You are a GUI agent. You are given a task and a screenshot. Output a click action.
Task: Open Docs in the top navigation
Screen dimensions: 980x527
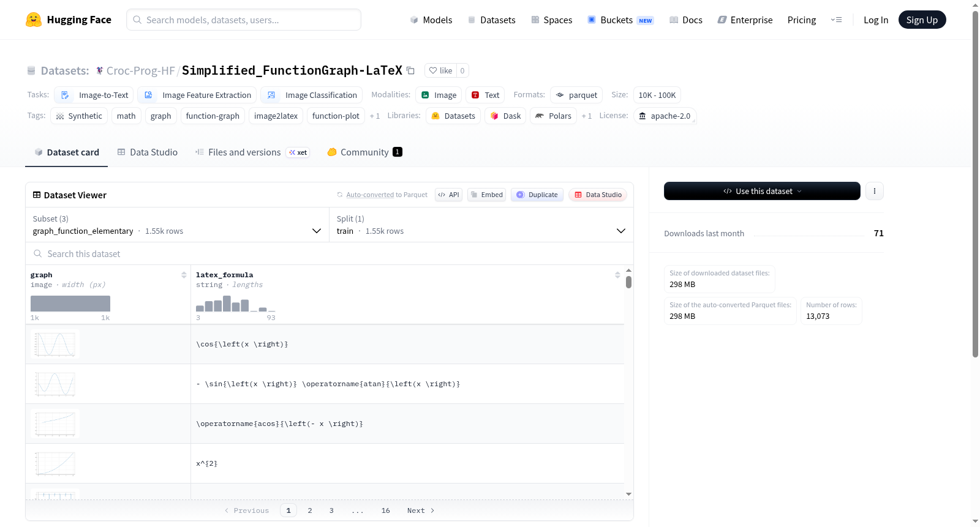pos(685,20)
